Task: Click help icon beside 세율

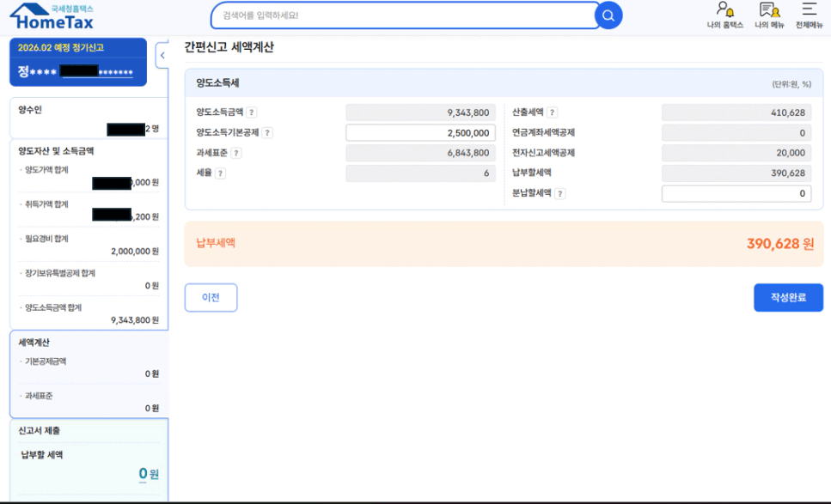Action: click(x=221, y=173)
